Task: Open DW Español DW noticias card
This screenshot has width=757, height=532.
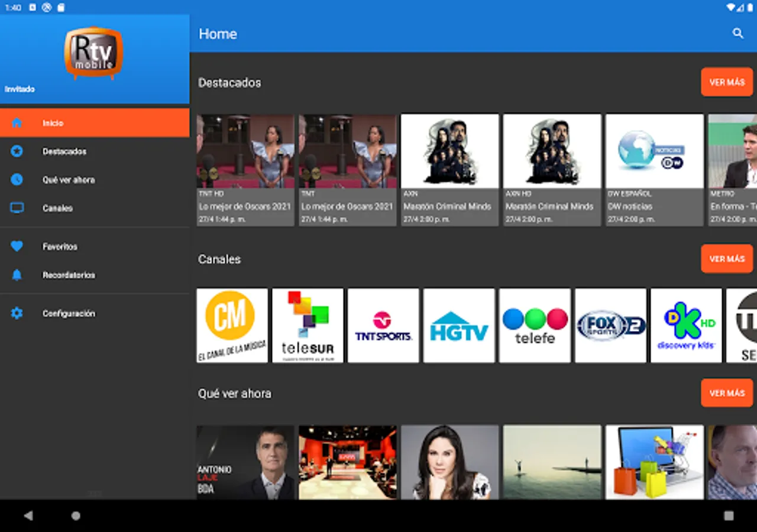Action: coord(655,170)
